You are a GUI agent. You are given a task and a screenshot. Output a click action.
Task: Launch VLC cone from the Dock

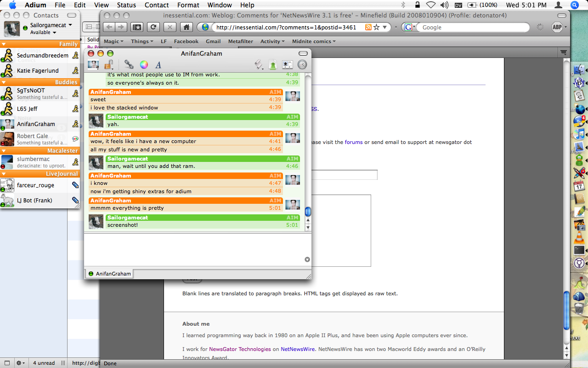[x=579, y=237]
